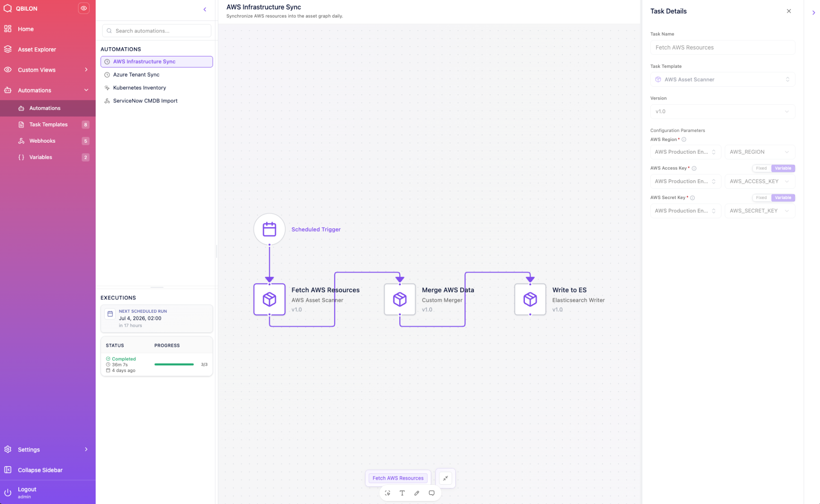Click the Fetch AWS Resources chip at bottom
Screen dimensions: 820x504
(398, 478)
